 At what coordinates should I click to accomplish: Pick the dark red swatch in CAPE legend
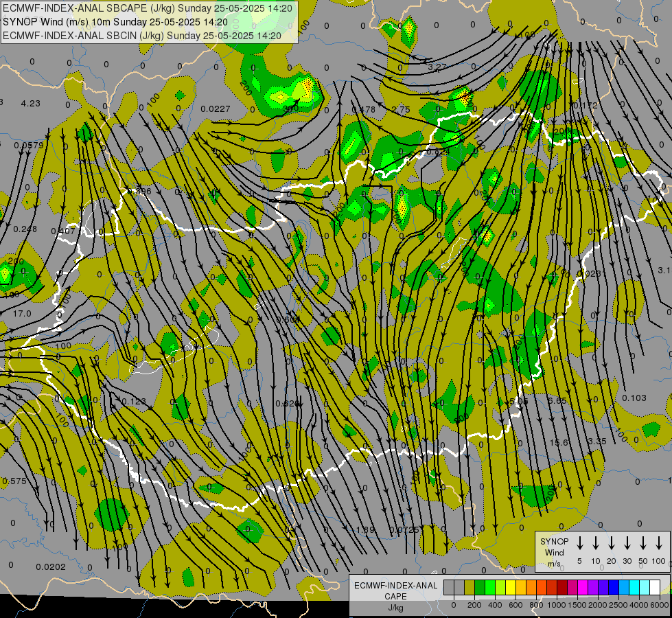pos(562,588)
